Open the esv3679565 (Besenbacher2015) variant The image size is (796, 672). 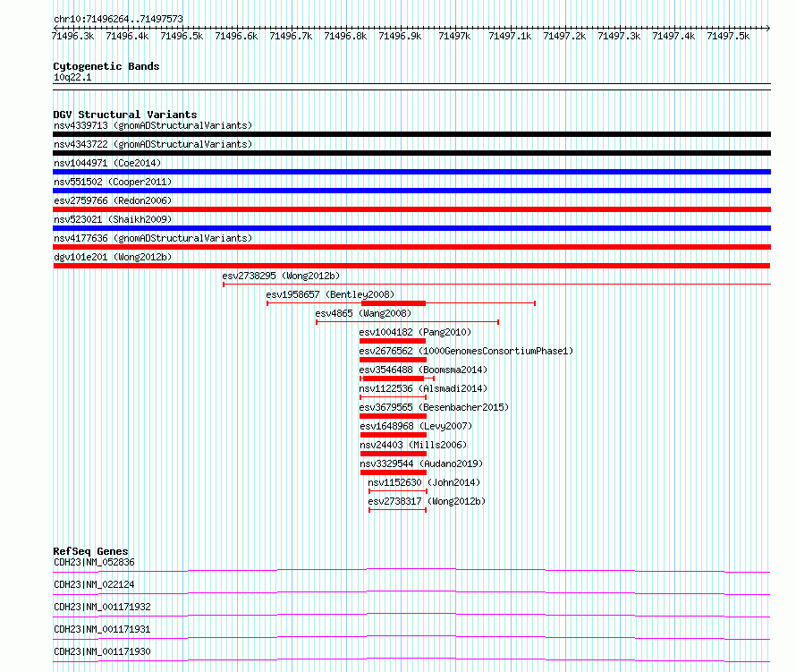point(434,407)
